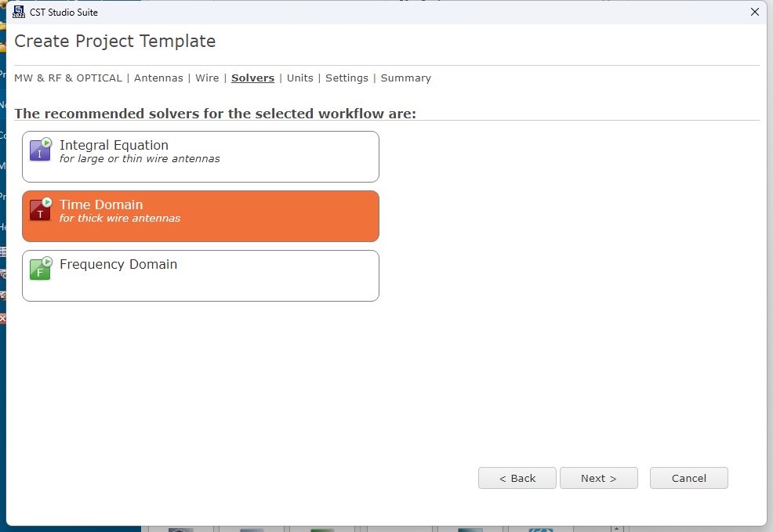Go to the Antennas step
773x532 pixels.
(x=158, y=78)
